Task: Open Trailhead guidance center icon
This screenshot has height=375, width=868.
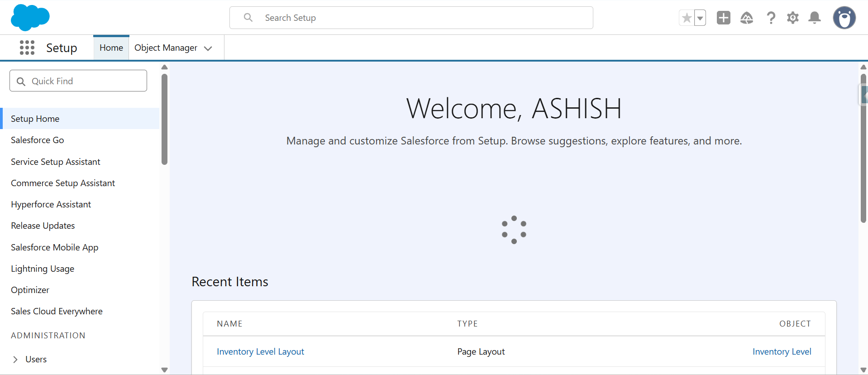Action: pos(746,18)
